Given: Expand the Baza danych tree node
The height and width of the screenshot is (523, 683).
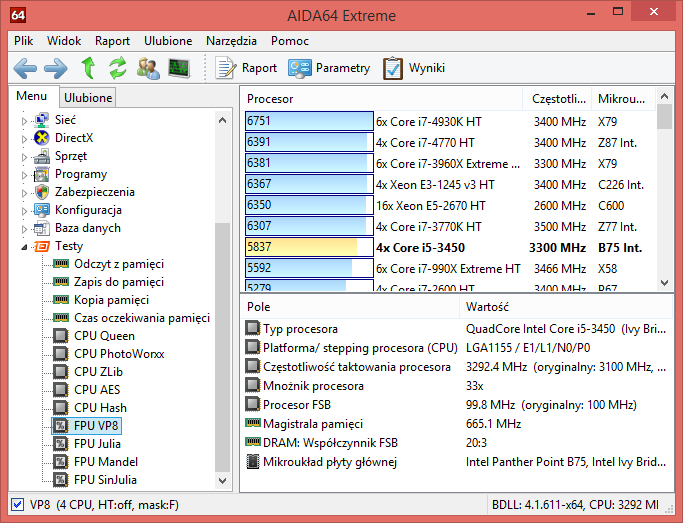Looking at the screenshot, I should tap(24, 229).
